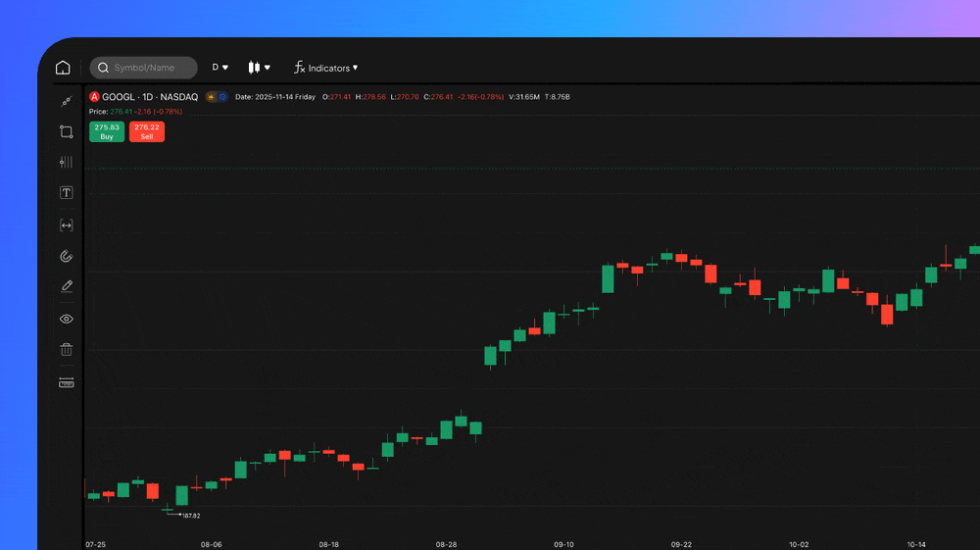Open the candlestick chart type dropdown
The width and height of the screenshot is (980, 550).
(x=259, y=68)
